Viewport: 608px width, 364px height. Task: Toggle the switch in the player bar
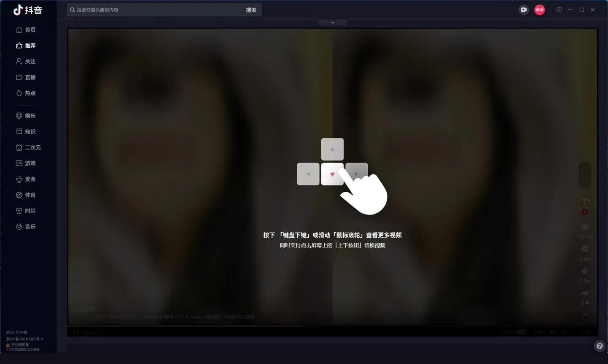(521, 332)
